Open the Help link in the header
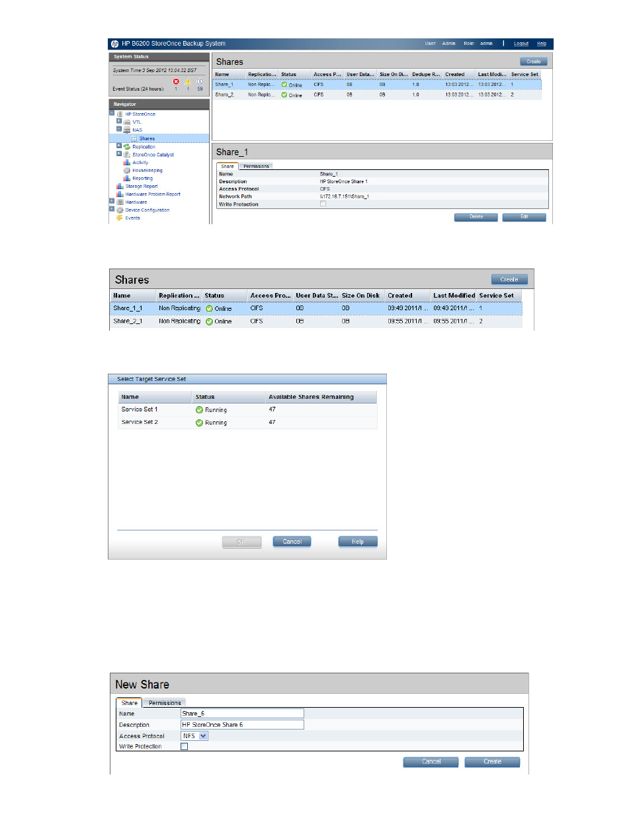The image size is (631, 840). [x=542, y=44]
